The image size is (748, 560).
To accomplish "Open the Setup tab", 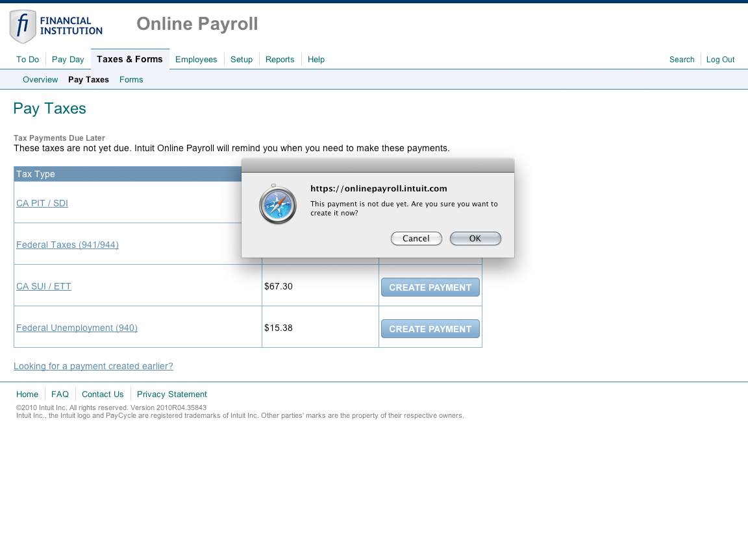I will [x=242, y=60].
